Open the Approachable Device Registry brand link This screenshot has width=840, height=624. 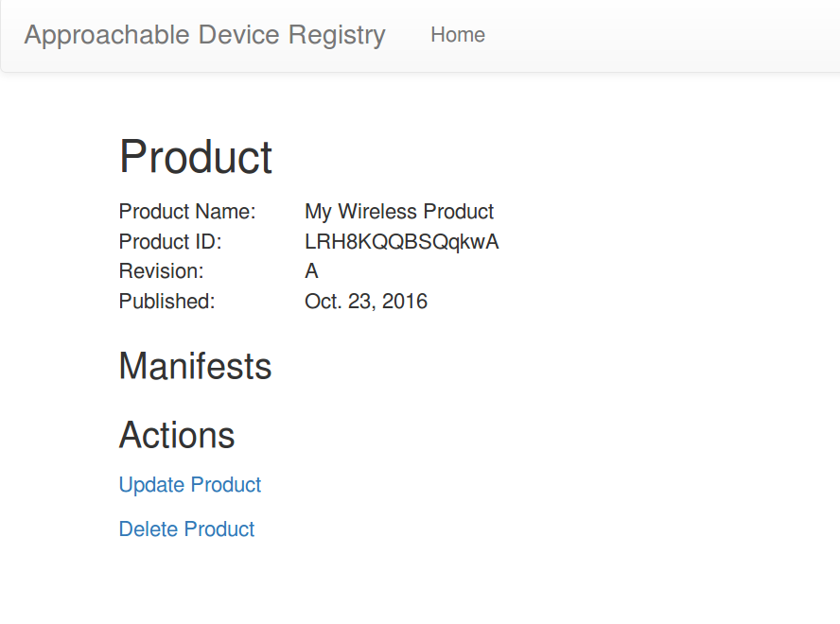coord(204,35)
